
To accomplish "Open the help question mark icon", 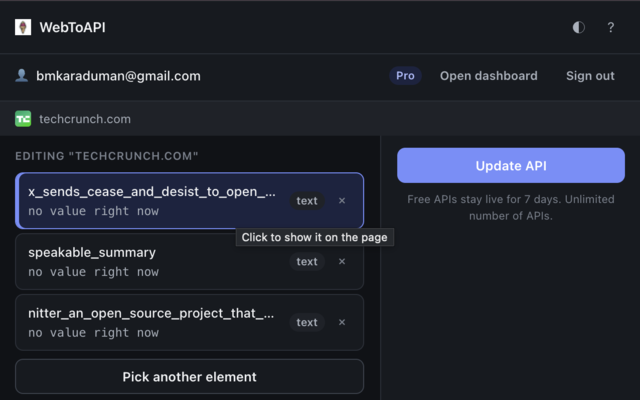I will tap(610, 27).
